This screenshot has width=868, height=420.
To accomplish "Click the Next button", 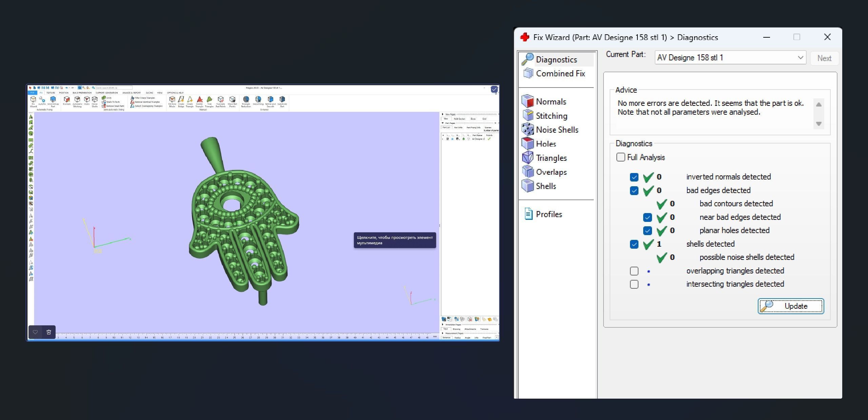I will 824,58.
